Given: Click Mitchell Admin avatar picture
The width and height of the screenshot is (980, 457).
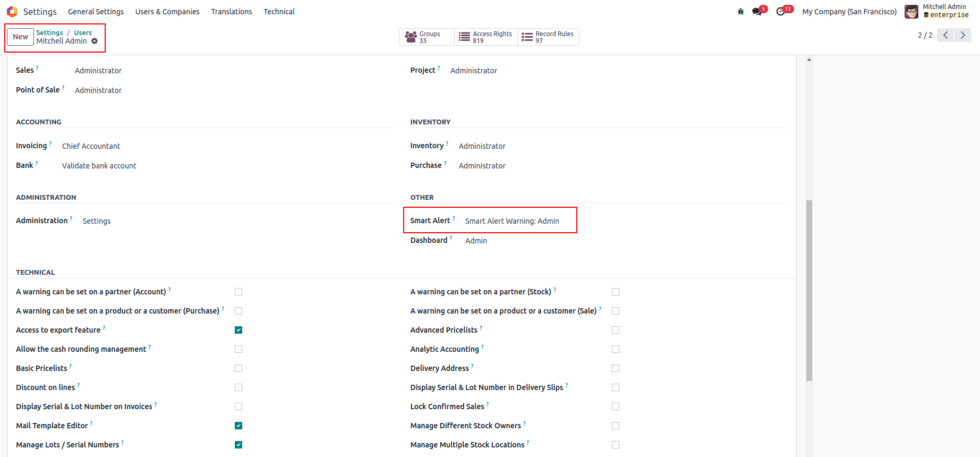Looking at the screenshot, I should [x=911, y=12].
